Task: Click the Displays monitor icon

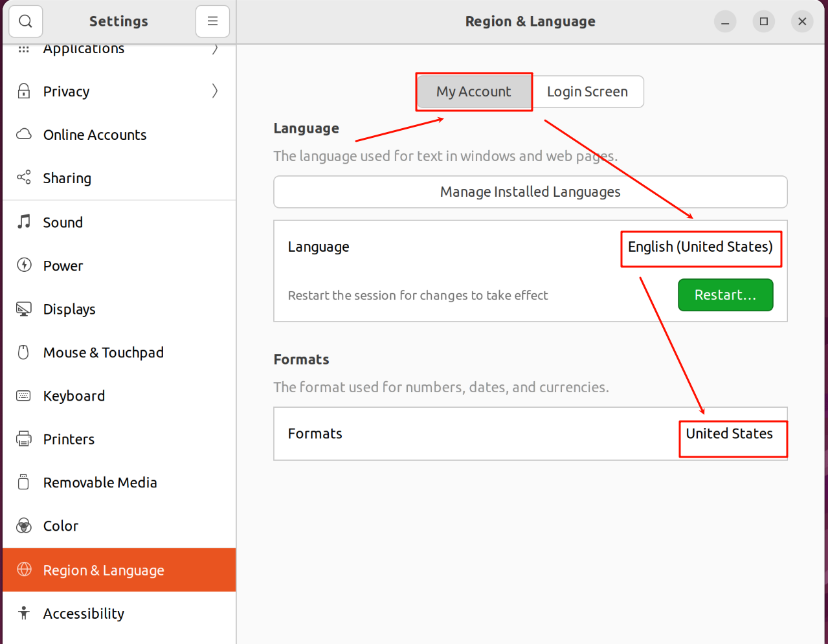Action: pos(24,309)
